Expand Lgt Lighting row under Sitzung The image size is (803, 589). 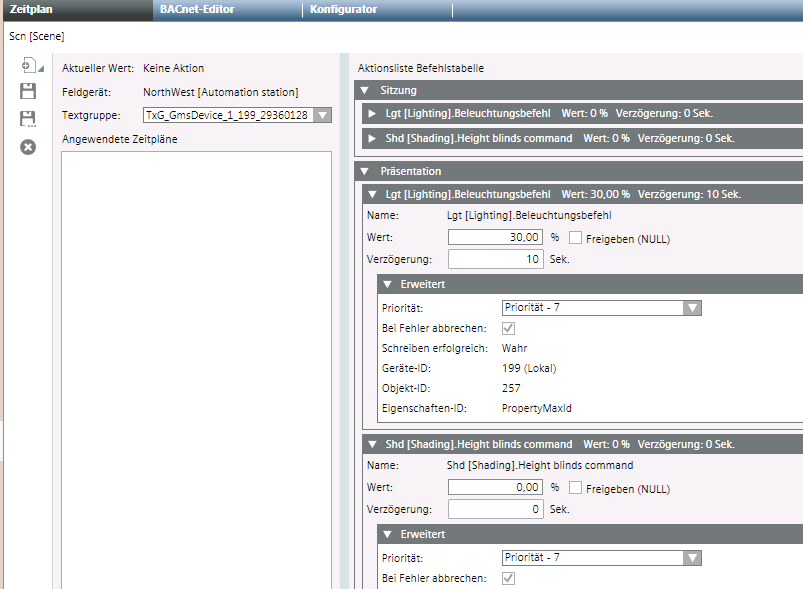pos(373,113)
